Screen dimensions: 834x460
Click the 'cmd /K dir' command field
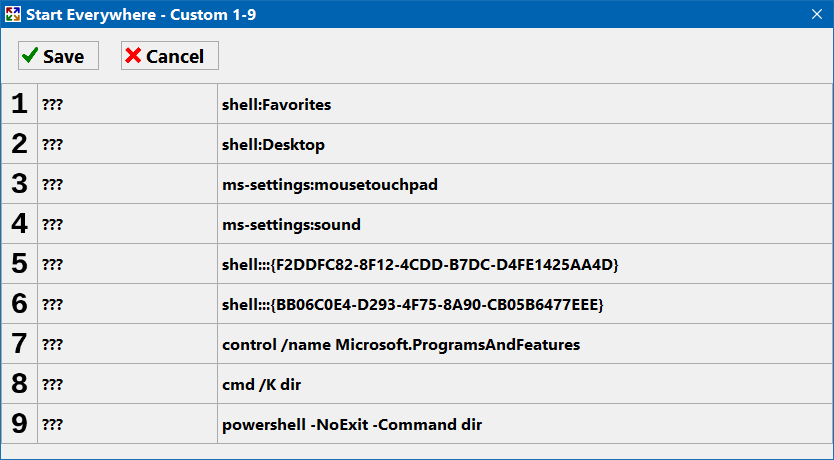click(524, 384)
